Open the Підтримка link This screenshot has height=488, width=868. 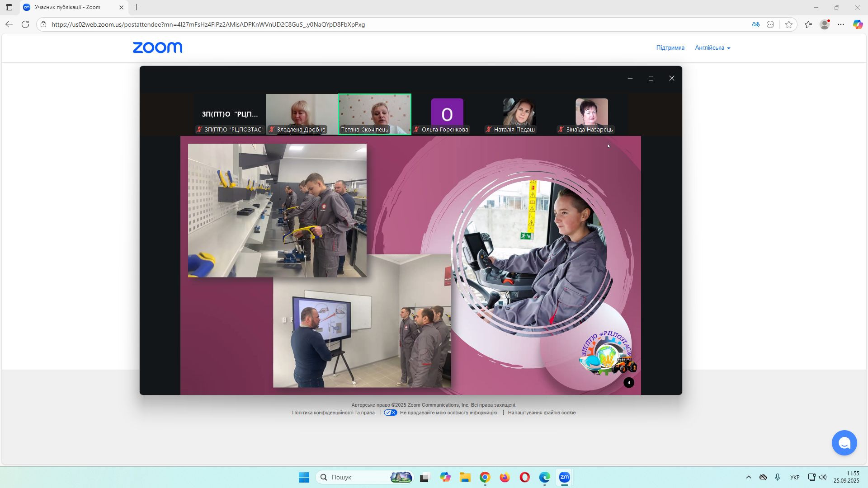coord(670,47)
